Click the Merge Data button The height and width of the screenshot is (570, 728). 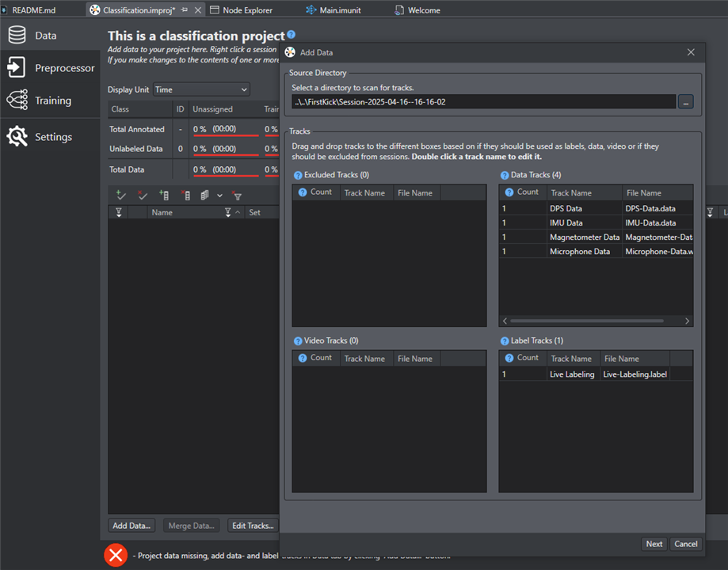pos(191,526)
